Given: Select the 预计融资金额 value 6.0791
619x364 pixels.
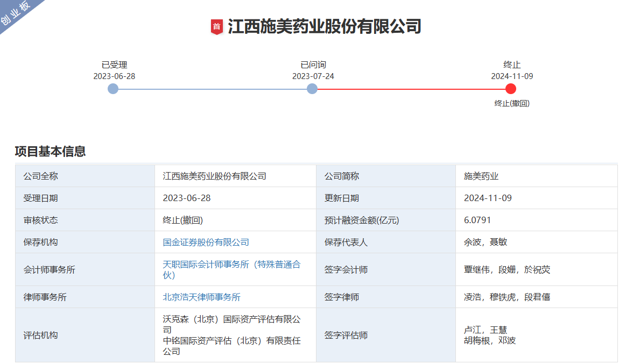Looking at the screenshot, I should tap(477, 220).
